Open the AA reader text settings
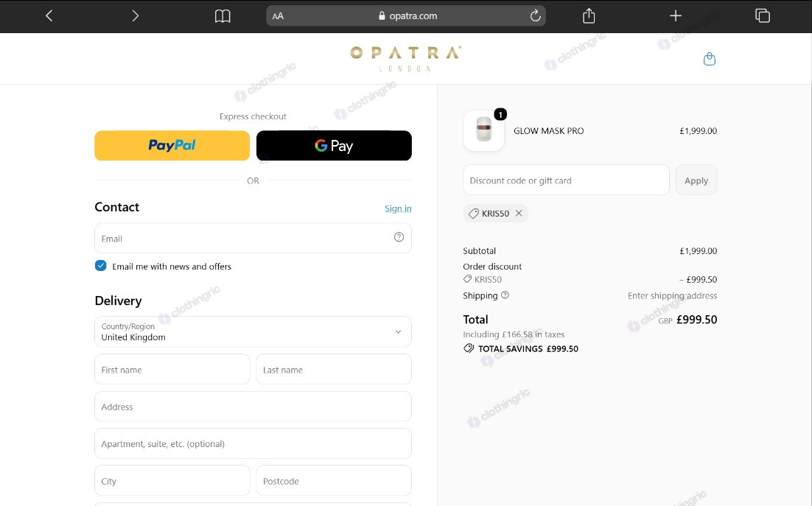 pos(278,16)
